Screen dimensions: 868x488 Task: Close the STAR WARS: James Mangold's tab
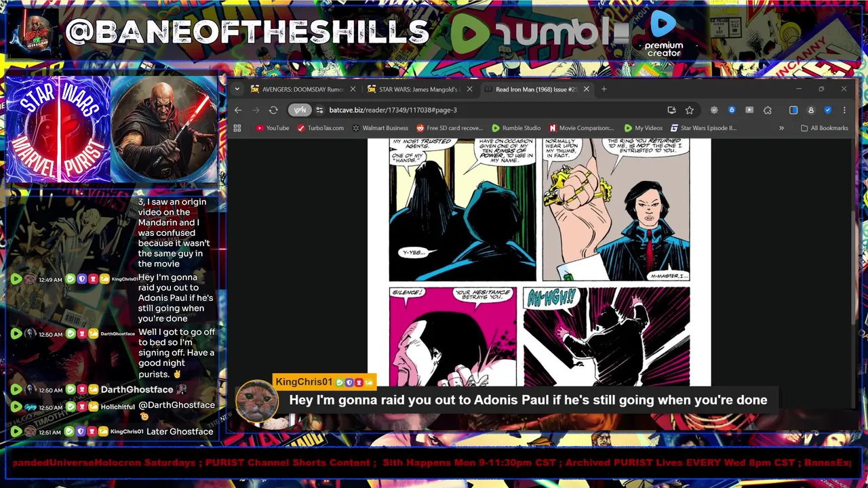coord(469,89)
